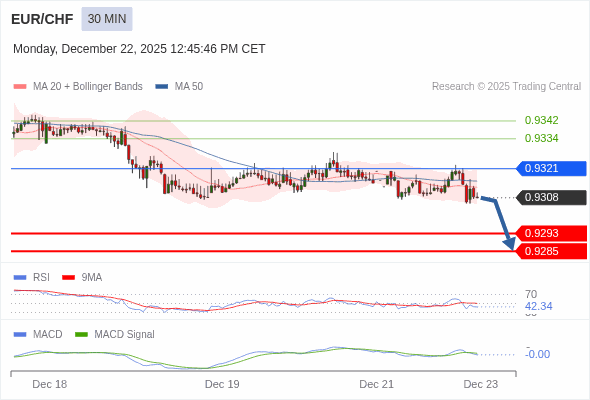Screen dimensions: 590x400
Task: Click the MACD legend label
Action: (x=48, y=335)
